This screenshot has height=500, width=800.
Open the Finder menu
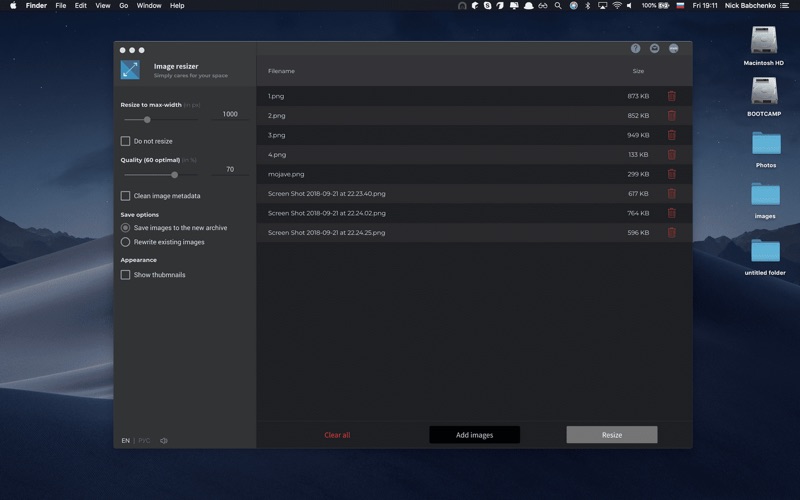point(36,6)
